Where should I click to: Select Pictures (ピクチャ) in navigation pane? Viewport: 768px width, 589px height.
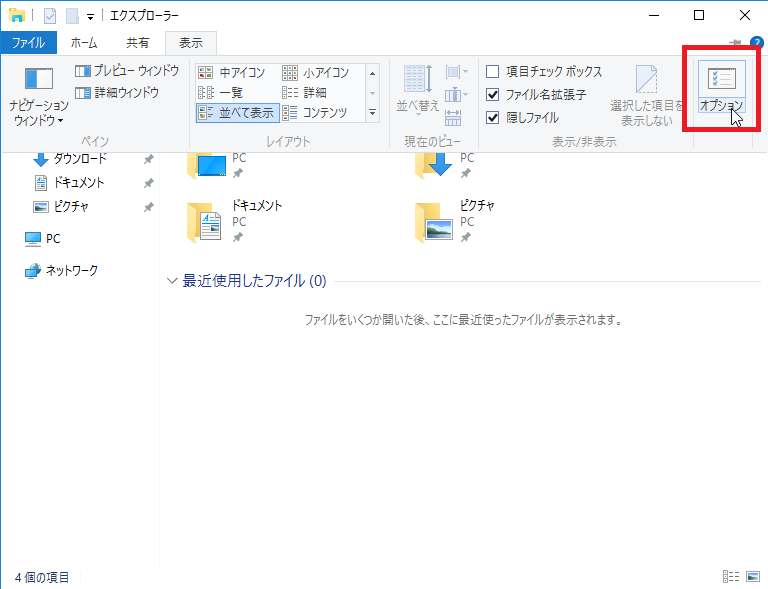(x=61, y=207)
